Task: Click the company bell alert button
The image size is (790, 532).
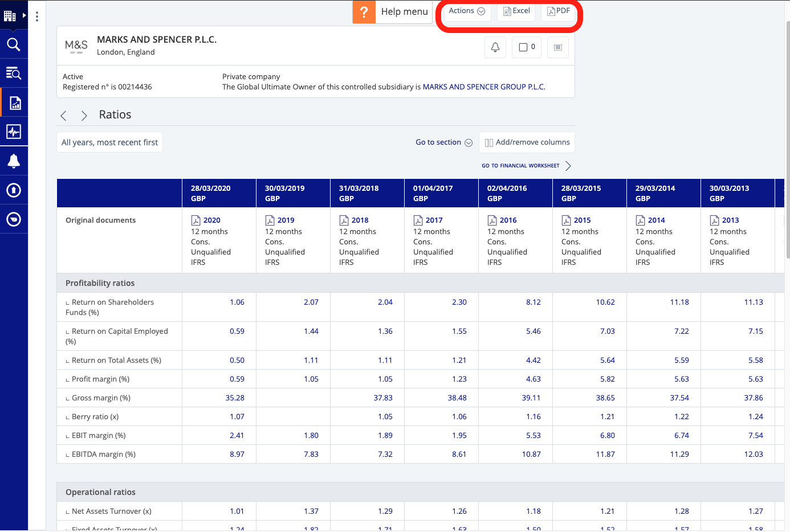Action: coord(495,47)
